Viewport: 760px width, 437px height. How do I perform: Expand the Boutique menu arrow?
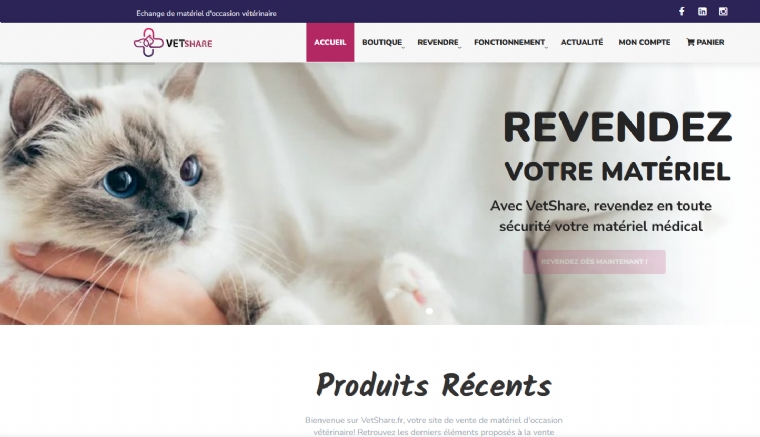pyautogui.click(x=403, y=47)
